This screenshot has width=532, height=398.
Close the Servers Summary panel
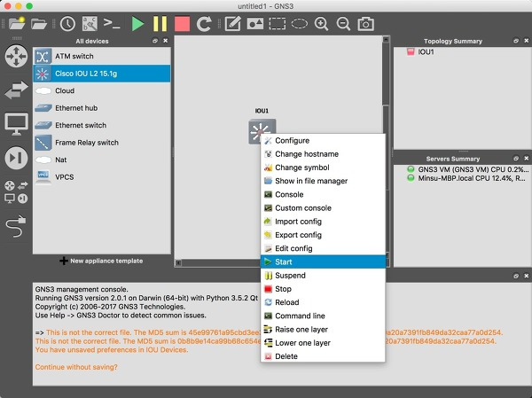pos(526,159)
